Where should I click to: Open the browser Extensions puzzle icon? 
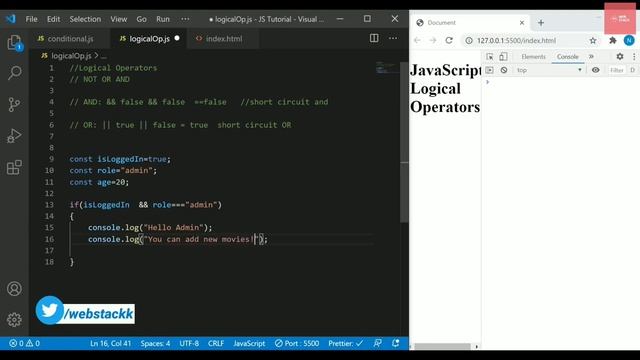click(613, 40)
